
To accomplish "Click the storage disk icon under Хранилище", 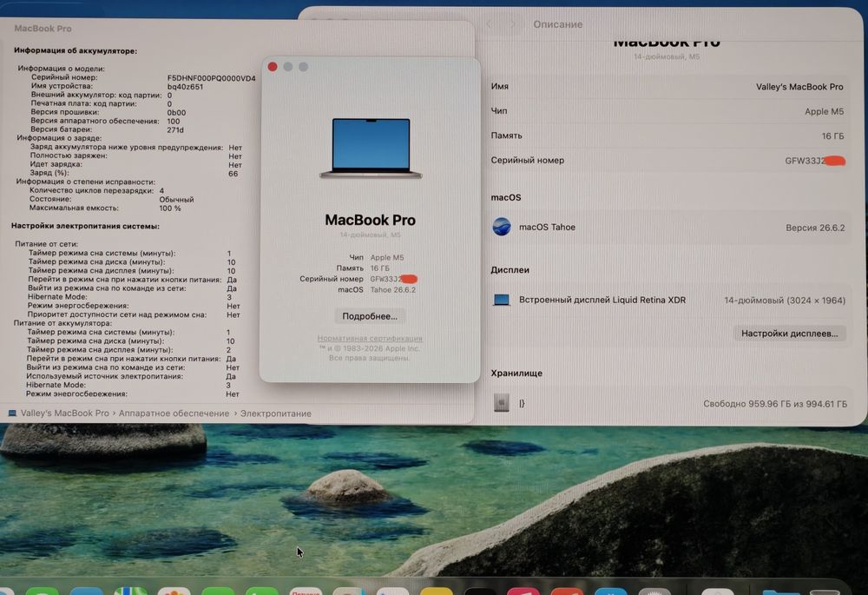I will pyautogui.click(x=502, y=403).
